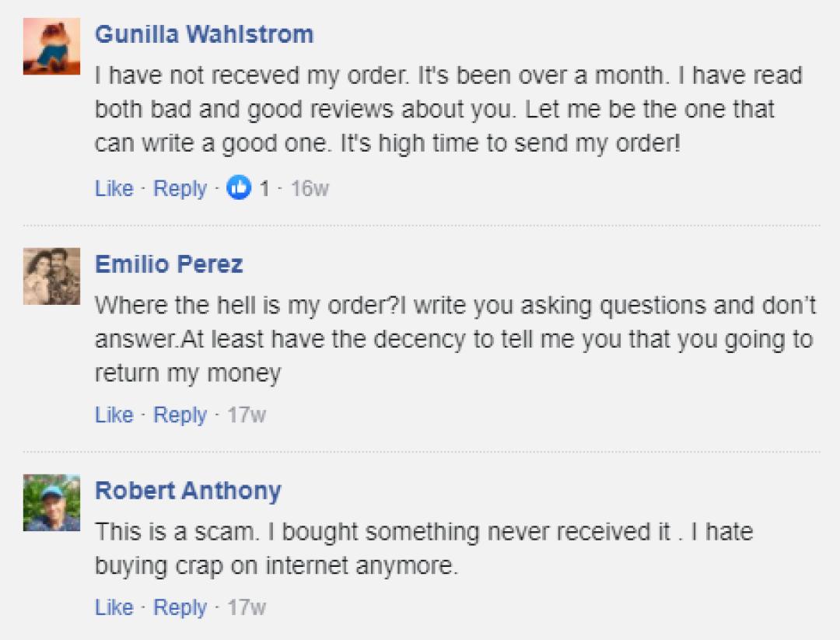Screen dimensions: 840x640
Task: Click the reaction count on Gunilla's comment
Action: pos(264,188)
